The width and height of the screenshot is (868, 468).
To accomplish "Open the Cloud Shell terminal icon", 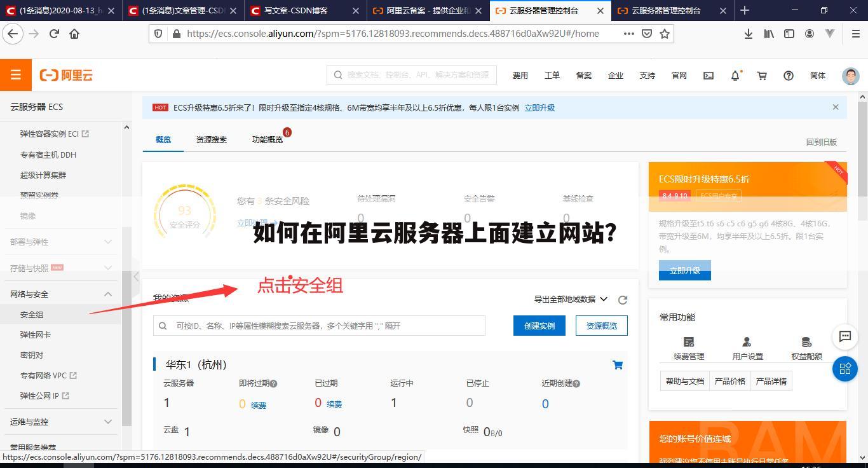I will pyautogui.click(x=709, y=75).
